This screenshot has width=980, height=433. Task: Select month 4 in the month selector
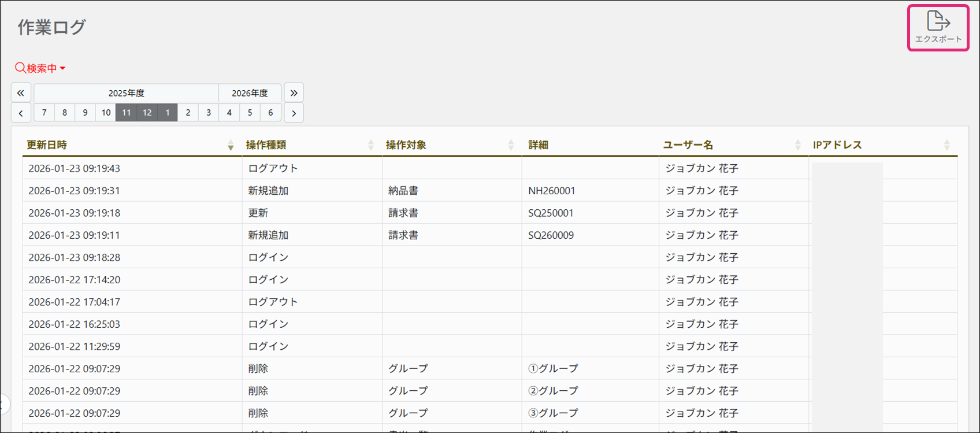point(229,113)
